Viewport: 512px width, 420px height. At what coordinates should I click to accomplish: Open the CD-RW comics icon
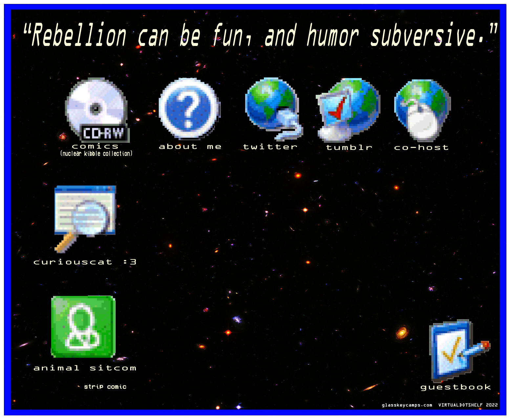[x=97, y=110]
